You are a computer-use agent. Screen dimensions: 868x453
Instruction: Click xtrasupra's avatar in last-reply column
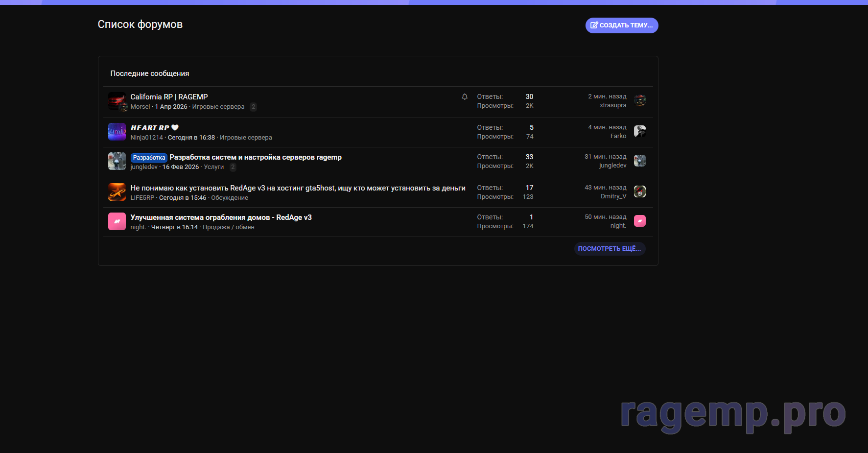639,100
